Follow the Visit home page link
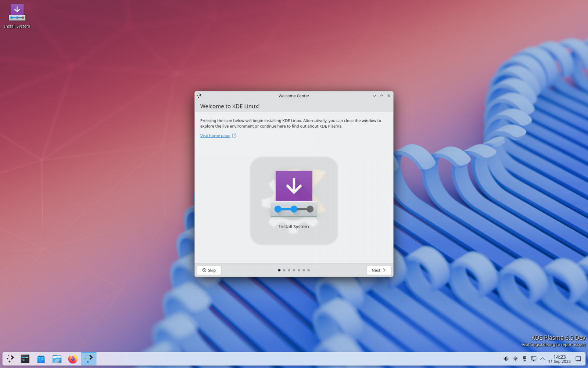This screenshot has height=368, width=588. coord(218,136)
